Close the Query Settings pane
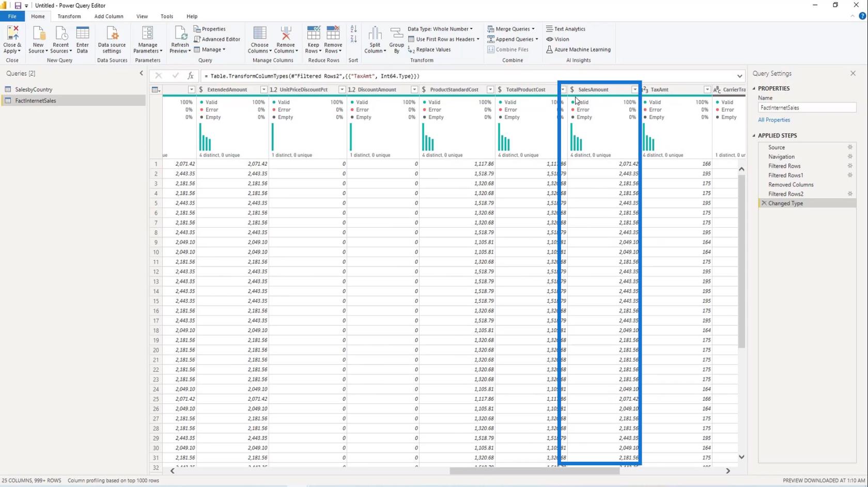This screenshot has width=868, height=487. (853, 73)
